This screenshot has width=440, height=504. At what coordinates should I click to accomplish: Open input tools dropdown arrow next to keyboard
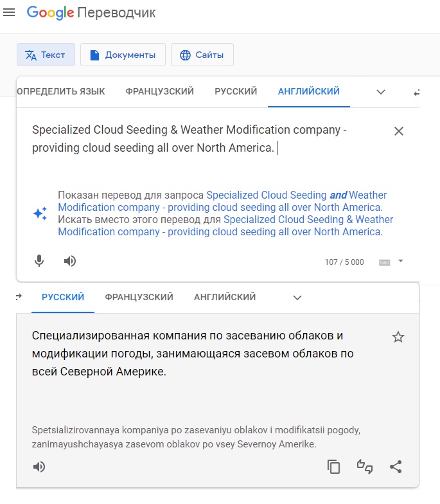click(x=401, y=261)
